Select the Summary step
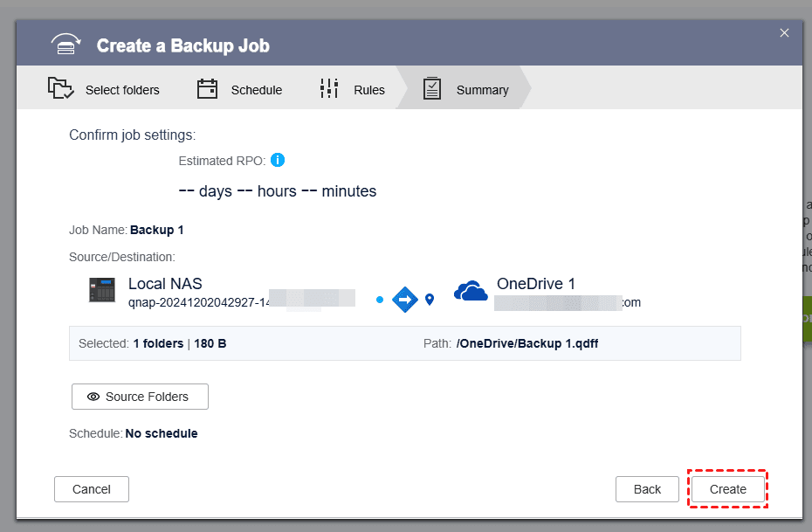 click(465, 89)
